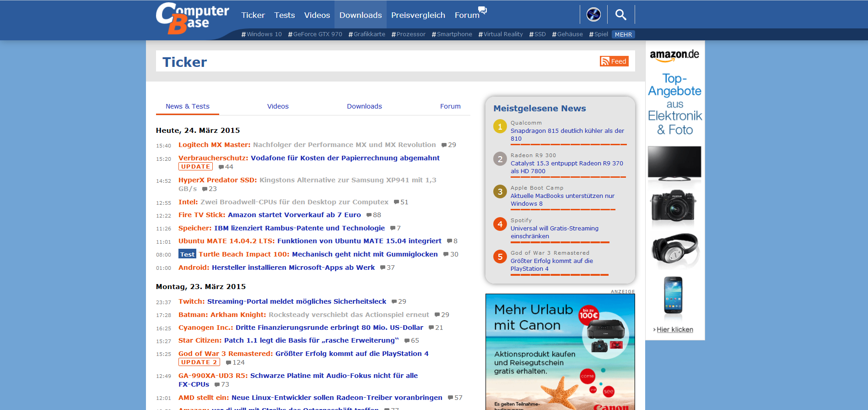Viewport: 868px width, 410px height.
Task: Click the UPDATE badge under Verbraucherschutz
Action: 195,167
